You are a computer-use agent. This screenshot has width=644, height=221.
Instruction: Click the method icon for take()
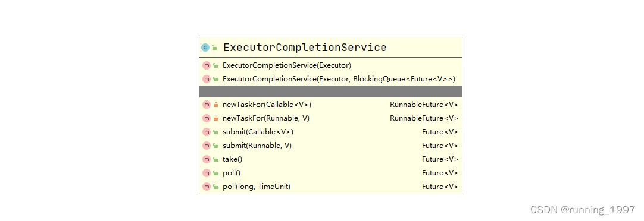206,159
